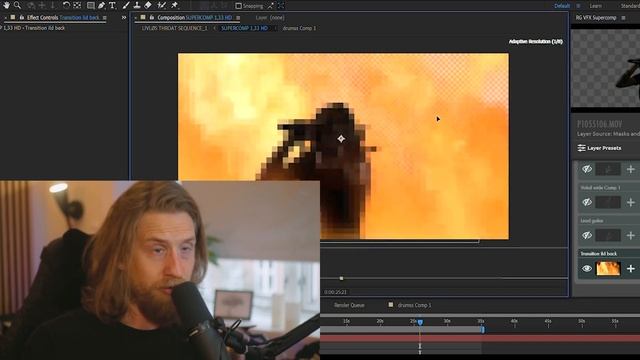The height and width of the screenshot is (360, 640).
Task: Toggle the Effect Controls panel lock icon
Action: point(22,18)
